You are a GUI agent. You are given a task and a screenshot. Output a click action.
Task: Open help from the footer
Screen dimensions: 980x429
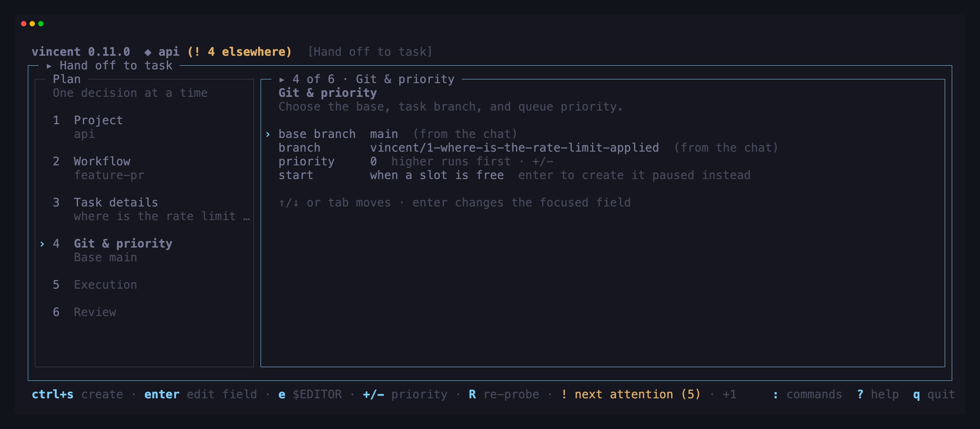(878, 394)
